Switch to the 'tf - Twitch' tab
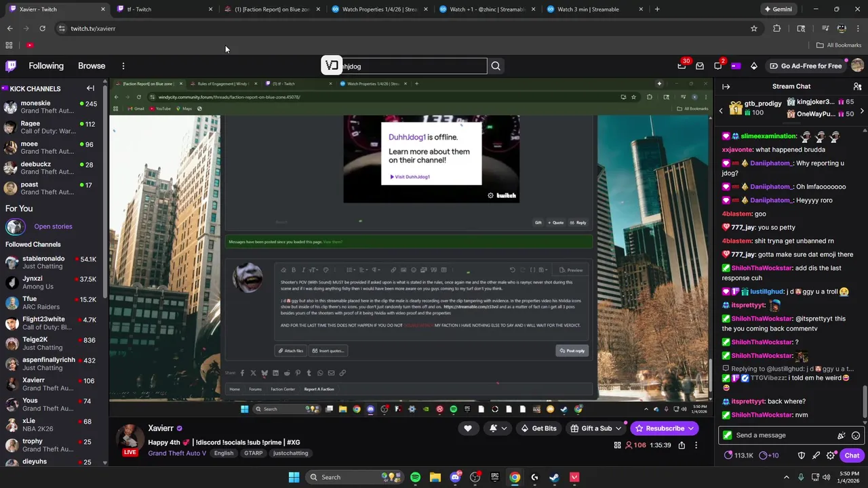This screenshot has width=868, height=488. [163, 9]
